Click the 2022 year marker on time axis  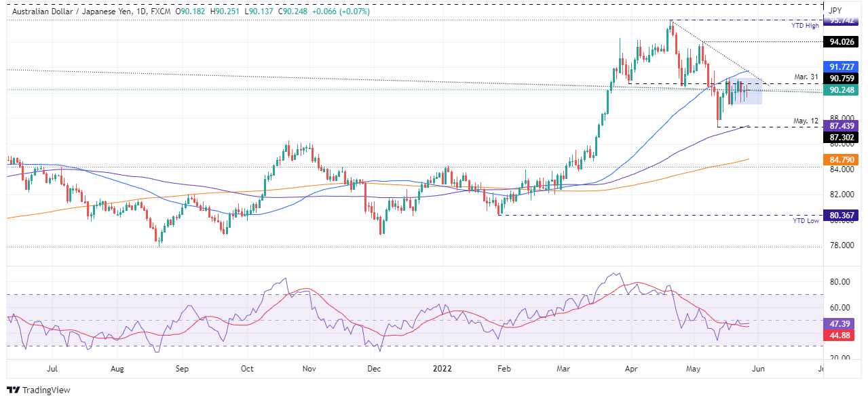[441, 369]
